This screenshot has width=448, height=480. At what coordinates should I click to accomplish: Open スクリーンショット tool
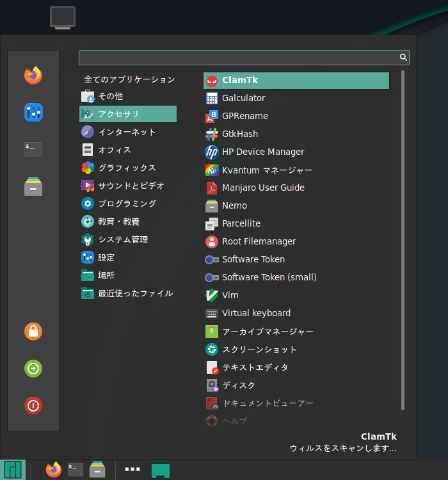(296, 349)
